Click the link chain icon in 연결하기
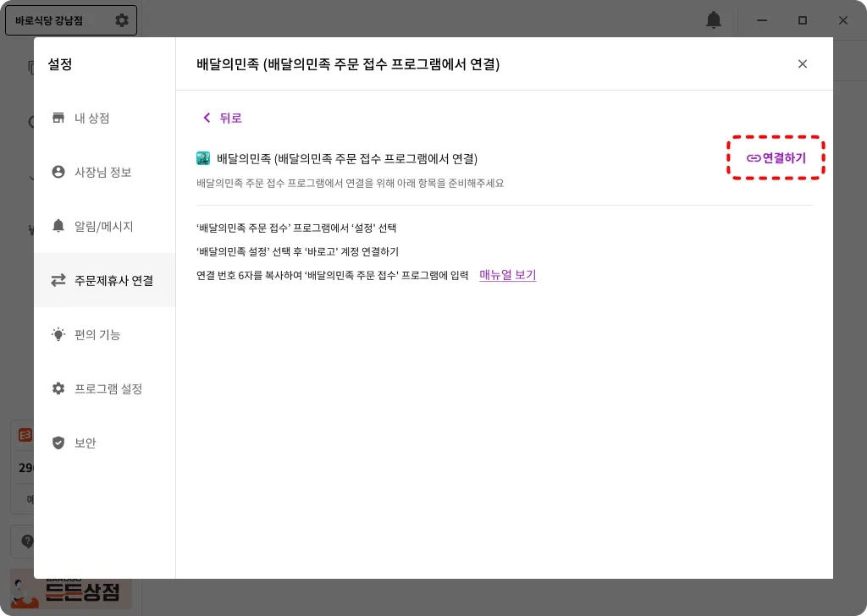Image resolution: width=867 pixels, height=616 pixels. click(x=753, y=158)
